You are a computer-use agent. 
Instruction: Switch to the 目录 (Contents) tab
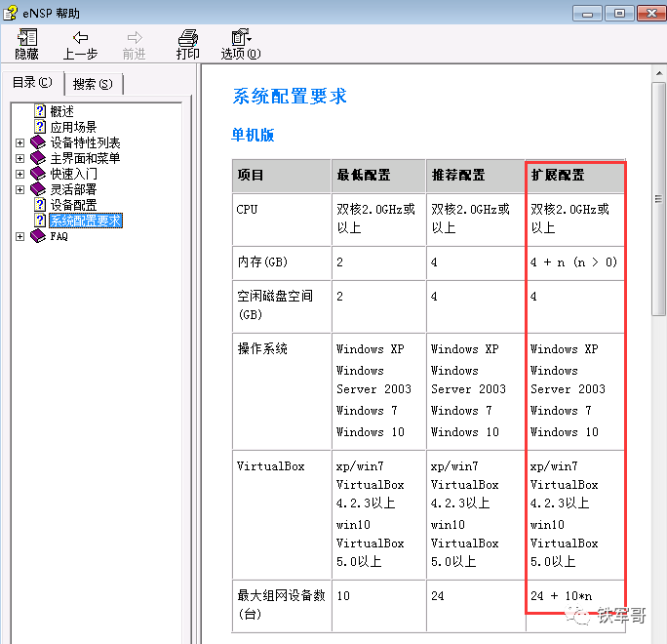32,83
